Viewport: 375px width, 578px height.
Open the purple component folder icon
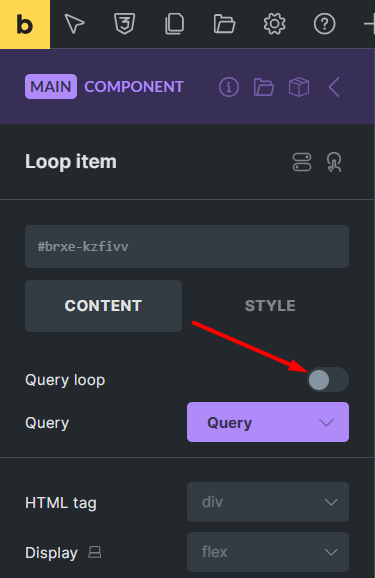pyautogui.click(x=264, y=87)
